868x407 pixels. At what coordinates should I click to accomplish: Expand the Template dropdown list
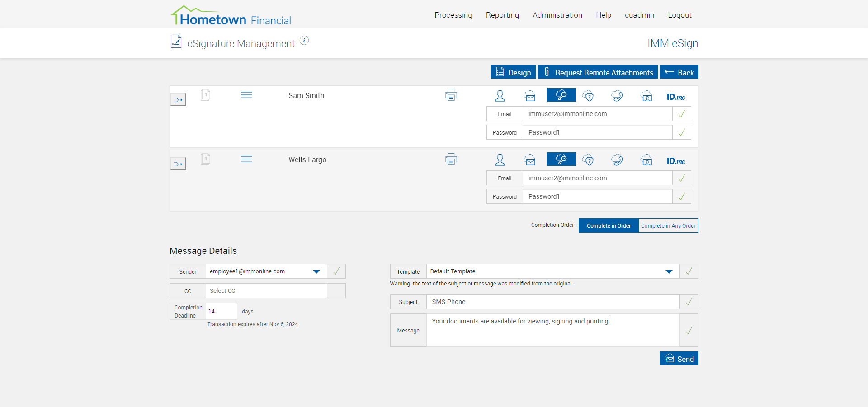pos(669,271)
